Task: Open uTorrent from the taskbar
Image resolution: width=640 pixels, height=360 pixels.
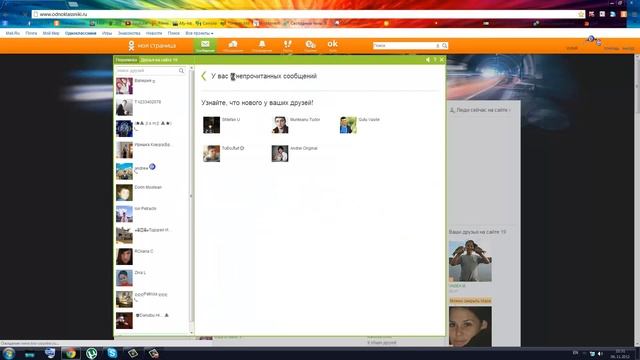Action: click(91, 353)
